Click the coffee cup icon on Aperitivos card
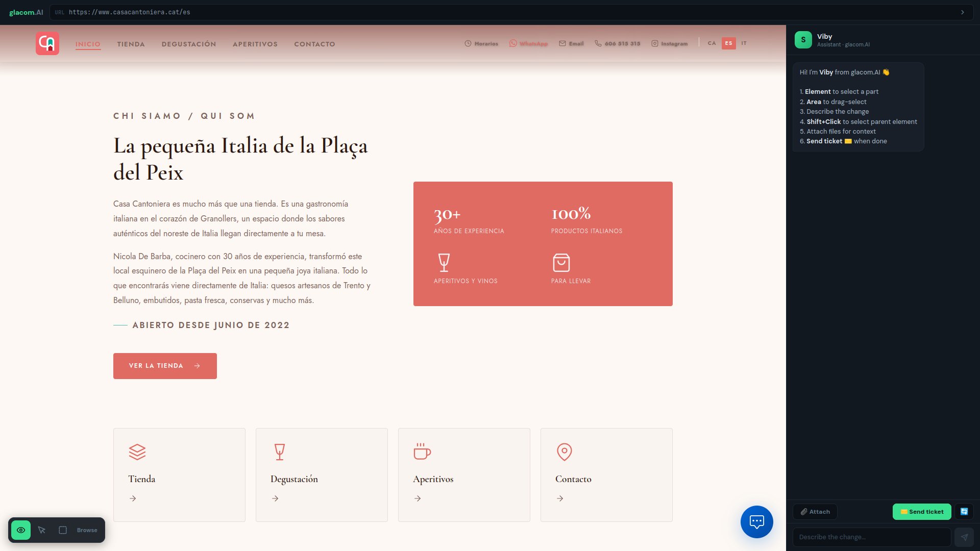This screenshot has height=551, width=980. [x=422, y=452]
